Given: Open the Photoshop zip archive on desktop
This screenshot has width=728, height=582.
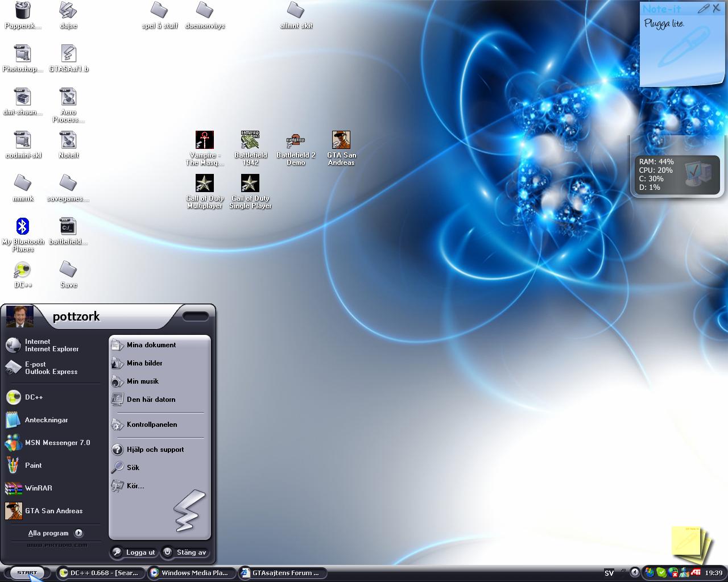Looking at the screenshot, I should (x=23, y=57).
